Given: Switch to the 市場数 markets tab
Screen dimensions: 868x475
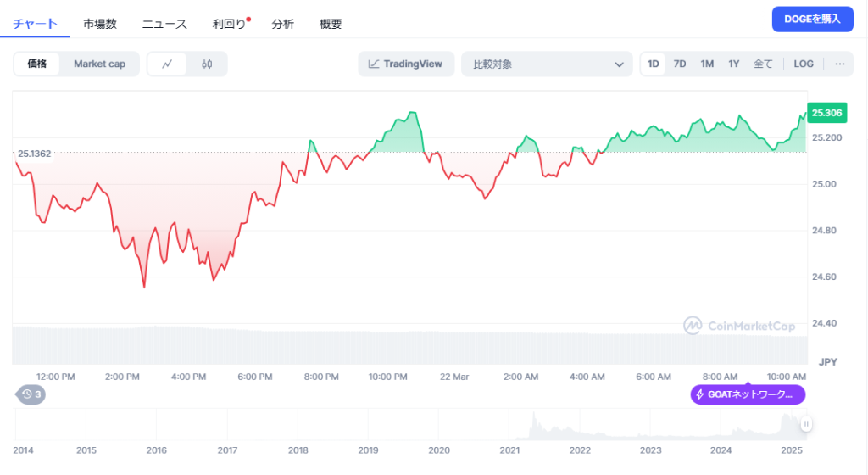Looking at the screenshot, I should (100, 24).
